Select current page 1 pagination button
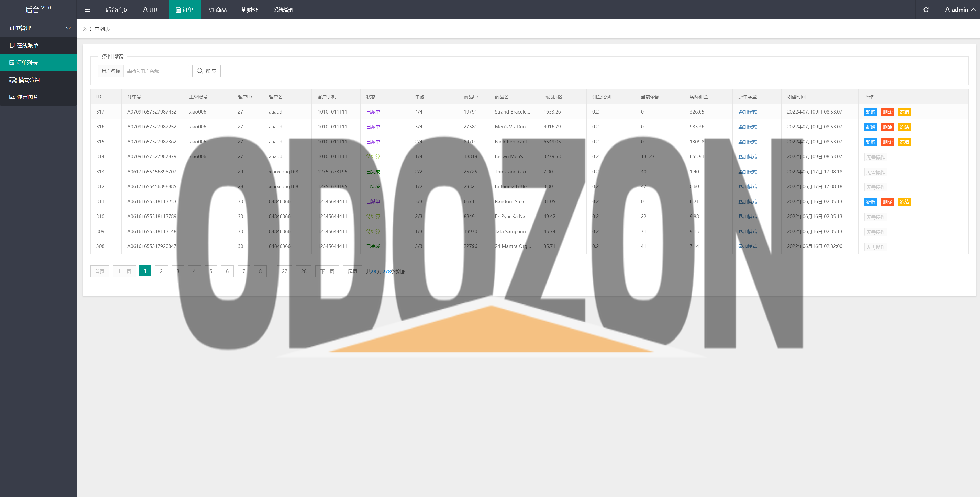Viewport: 980px width, 497px height. [x=145, y=271]
